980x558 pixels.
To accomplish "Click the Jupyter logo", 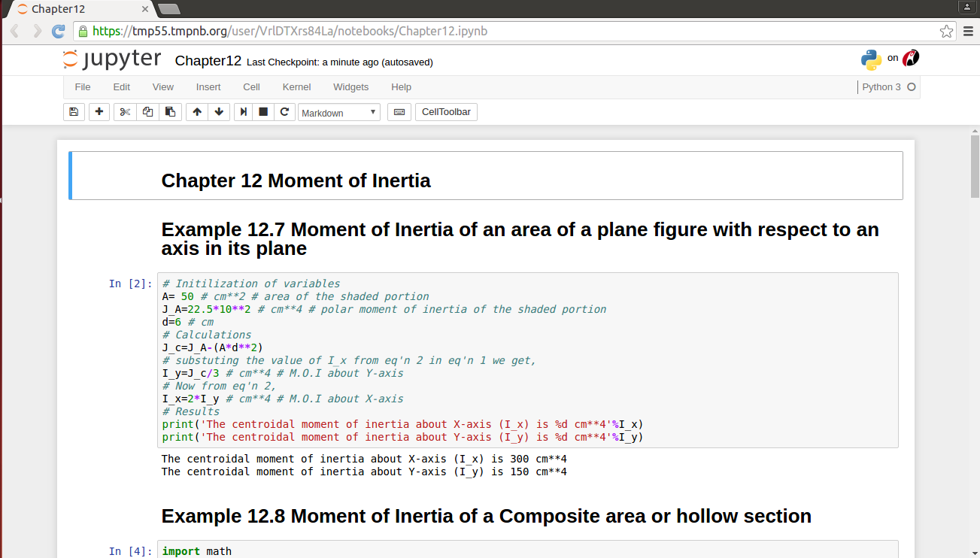I will pos(112,59).
